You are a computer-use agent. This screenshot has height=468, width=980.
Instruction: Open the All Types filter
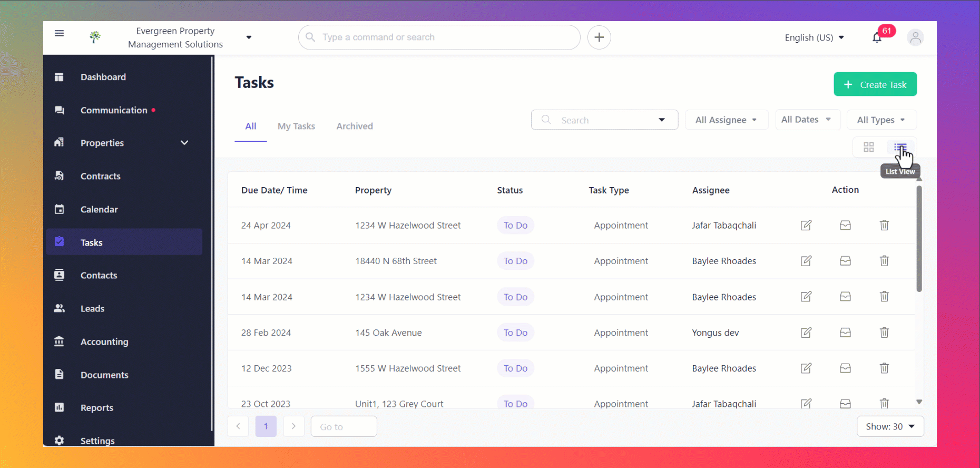coord(881,120)
